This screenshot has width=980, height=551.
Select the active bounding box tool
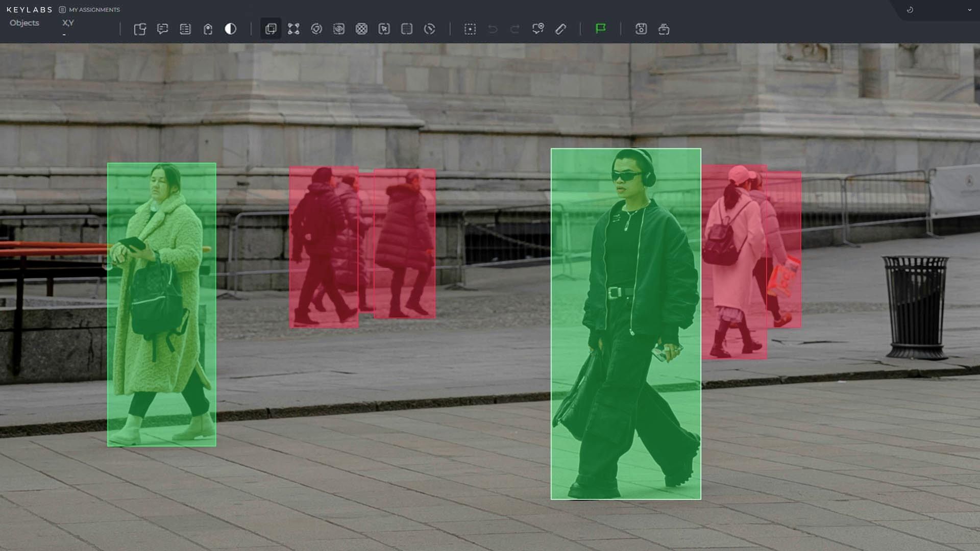click(x=270, y=29)
